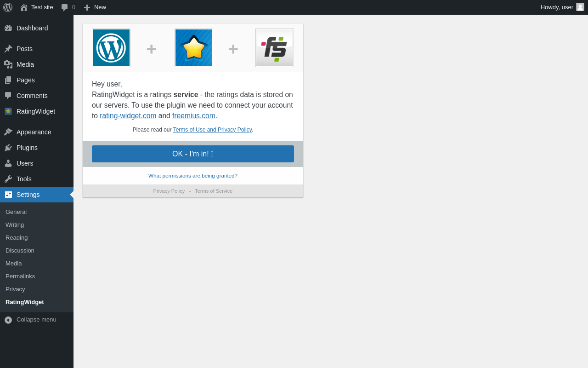Click the Plugins plug icon

coord(8,148)
